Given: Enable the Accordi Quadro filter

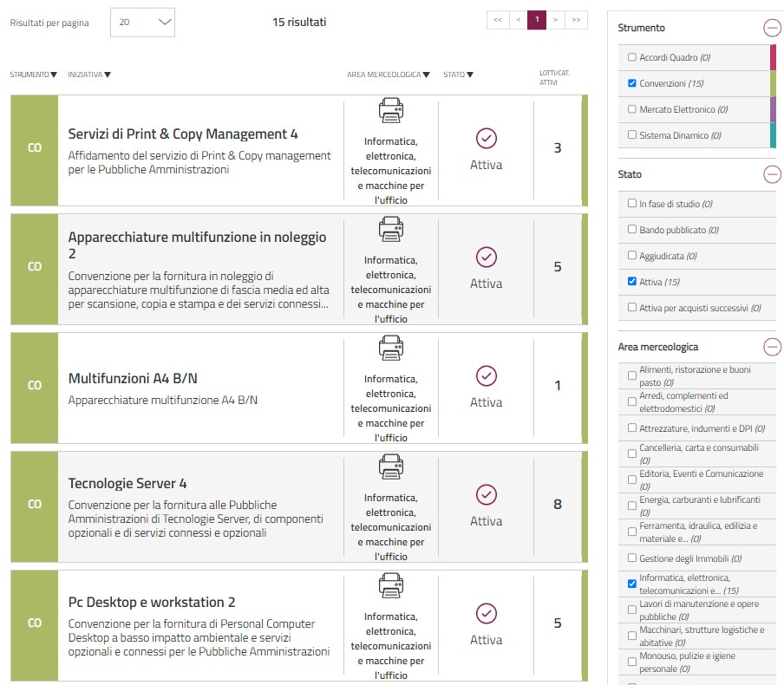Looking at the screenshot, I should pyautogui.click(x=631, y=57).
